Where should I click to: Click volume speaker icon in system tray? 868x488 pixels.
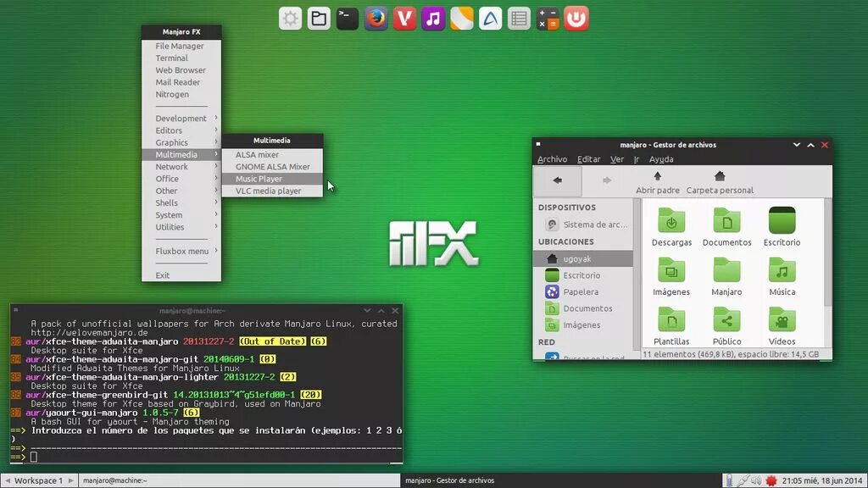[x=756, y=481]
